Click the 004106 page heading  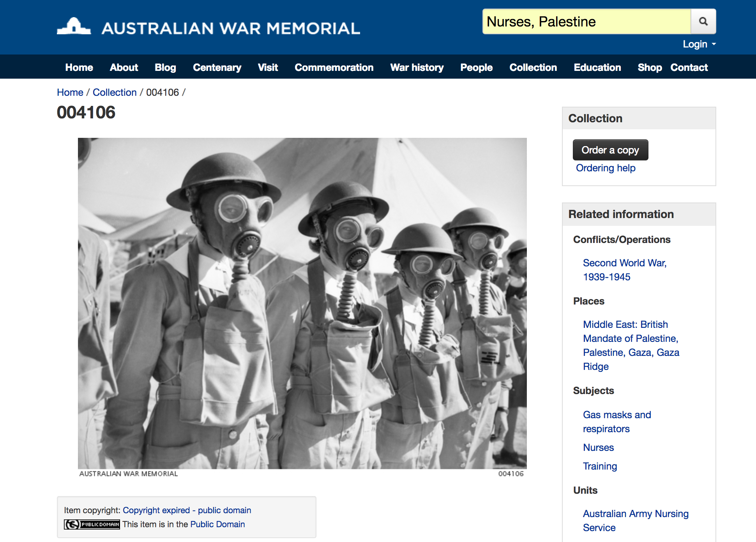pos(86,113)
